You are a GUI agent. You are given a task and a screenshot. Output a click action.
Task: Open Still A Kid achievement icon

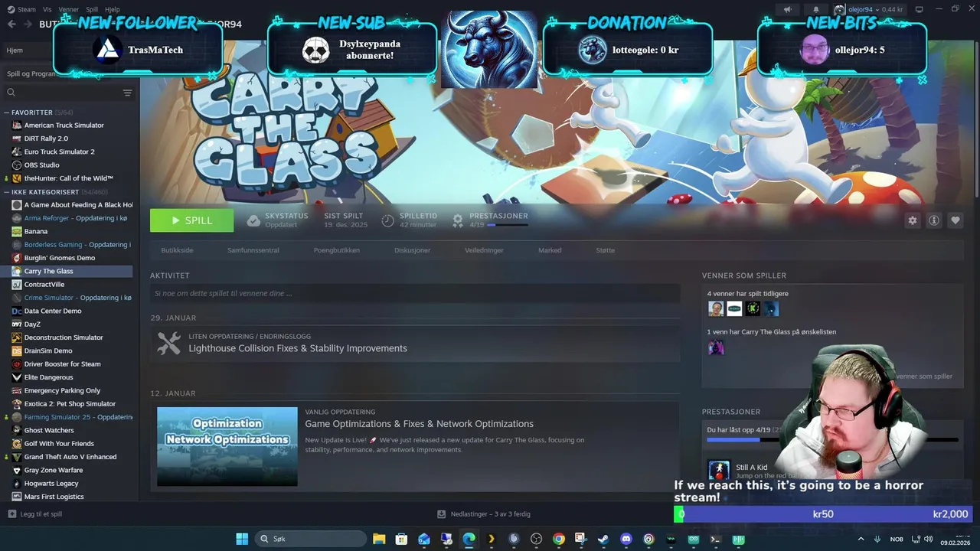click(x=719, y=470)
